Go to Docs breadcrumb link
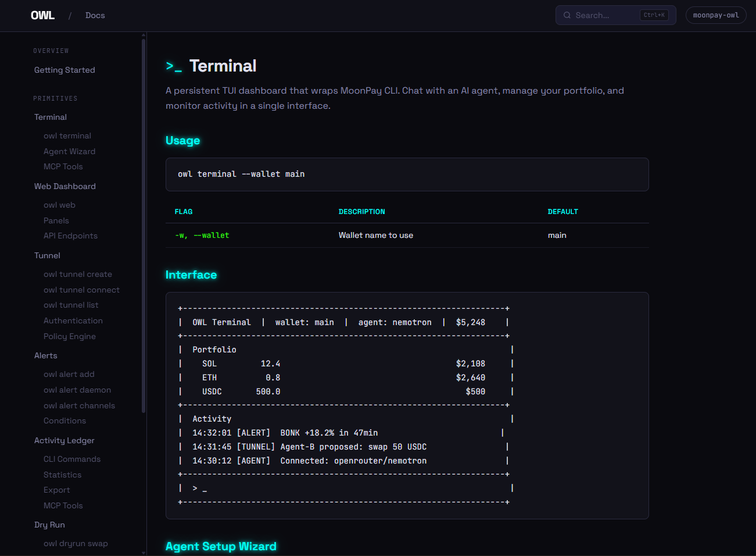Viewport: 756px width, 556px height. 95,15
